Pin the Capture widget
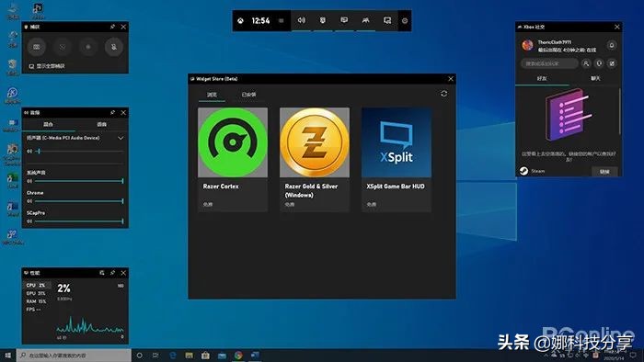 (112, 27)
